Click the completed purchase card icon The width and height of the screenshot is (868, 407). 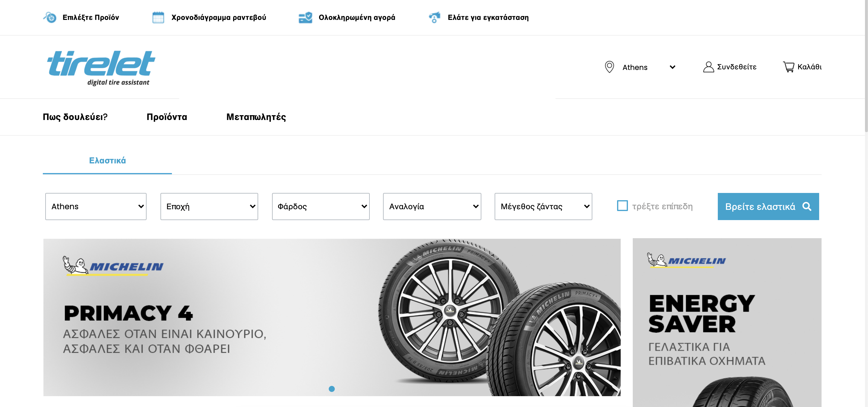305,17
